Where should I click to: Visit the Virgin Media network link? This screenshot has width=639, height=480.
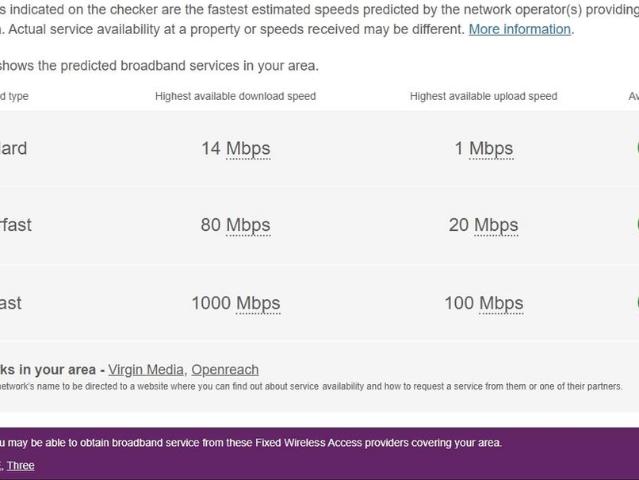(146, 369)
